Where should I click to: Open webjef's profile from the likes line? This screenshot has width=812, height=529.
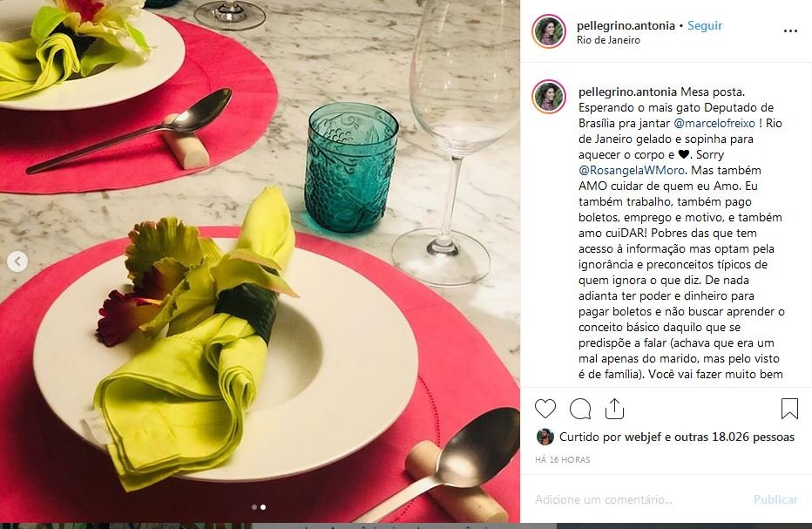(643, 437)
